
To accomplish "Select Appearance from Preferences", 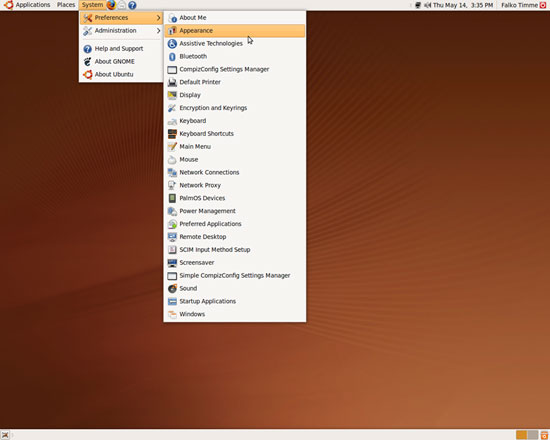I will (x=235, y=31).
